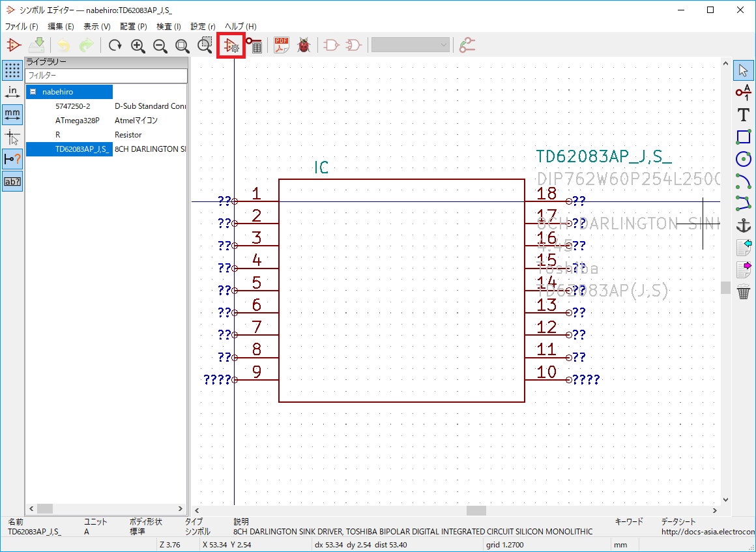Select the standard body style gate icon
Image resolution: width=756 pixels, height=552 pixels.
click(332, 46)
